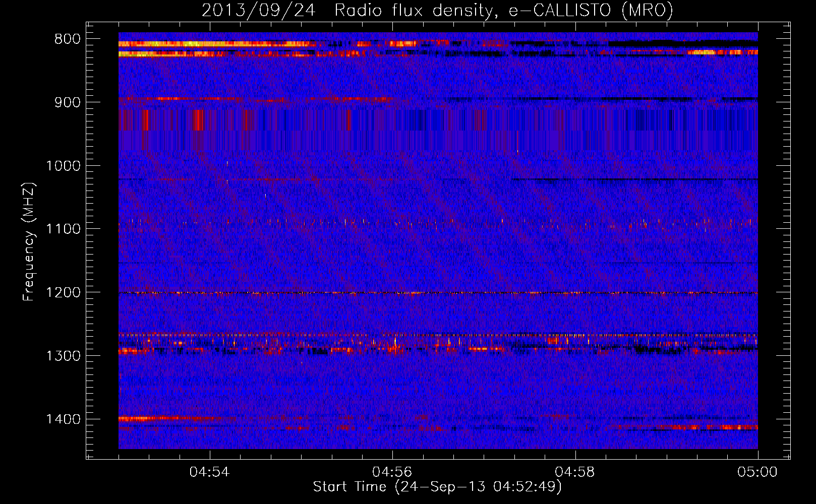This screenshot has width=816, height=504.
Task: Click the 1000 frequency tick label
Action: coord(64,166)
